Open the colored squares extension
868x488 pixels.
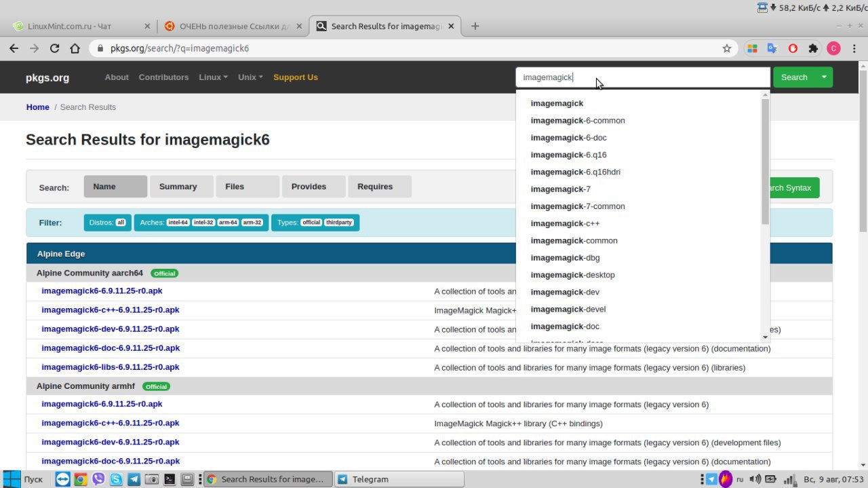tap(751, 48)
